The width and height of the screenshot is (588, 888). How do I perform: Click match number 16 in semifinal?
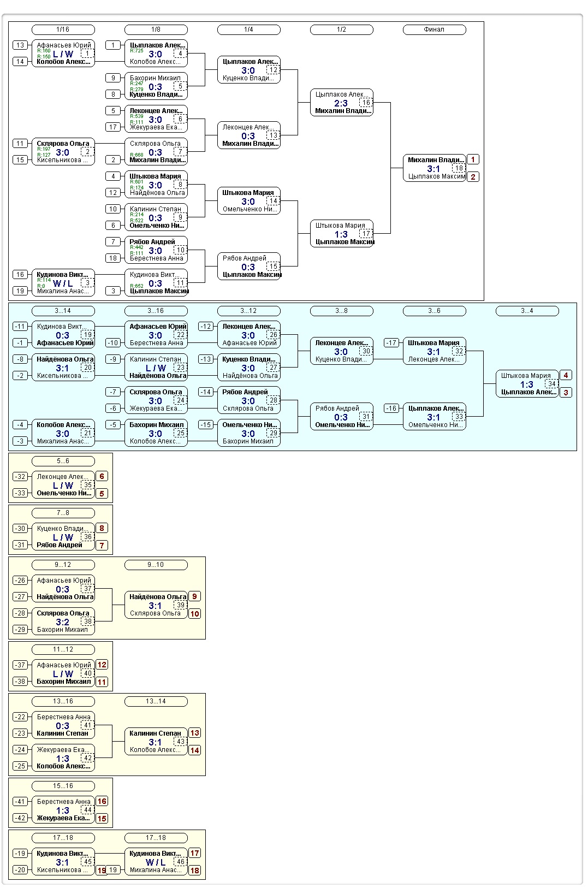pyautogui.click(x=366, y=103)
